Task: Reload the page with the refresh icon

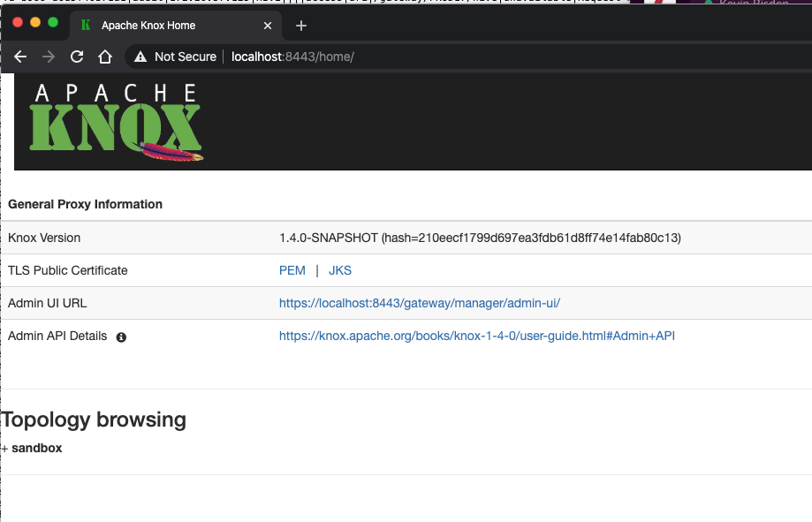Action: [x=77, y=57]
